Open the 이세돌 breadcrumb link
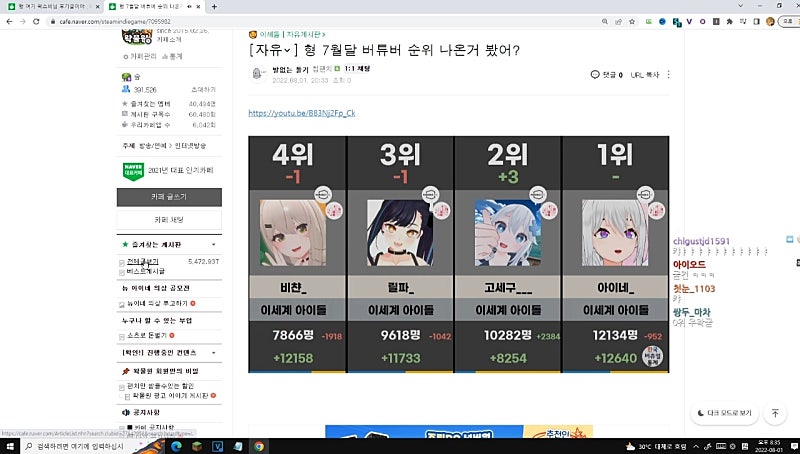Viewport: 800px width, 454px height. [269, 35]
